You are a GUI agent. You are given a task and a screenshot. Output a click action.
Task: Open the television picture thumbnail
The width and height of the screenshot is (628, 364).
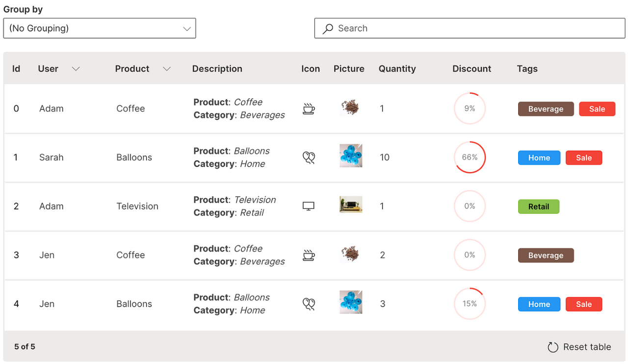pyautogui.click(x=351, y=205)
